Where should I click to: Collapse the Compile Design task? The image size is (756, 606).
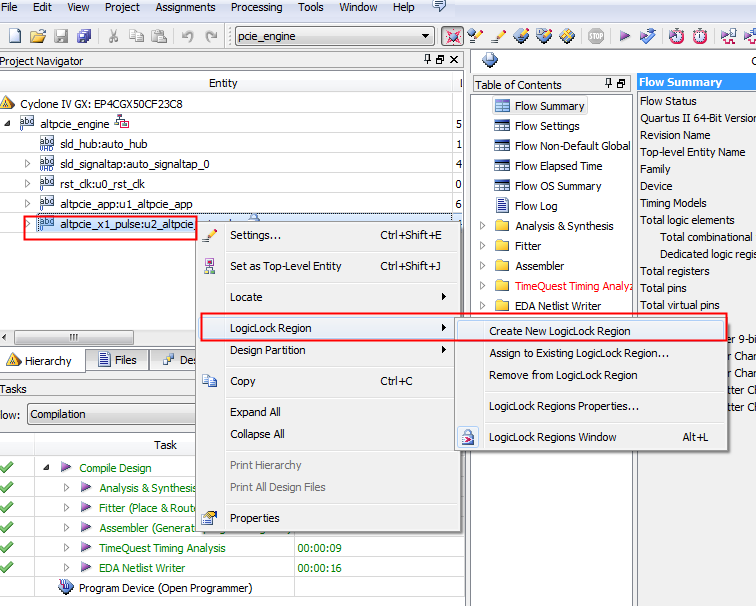click(x=46, y=467)
